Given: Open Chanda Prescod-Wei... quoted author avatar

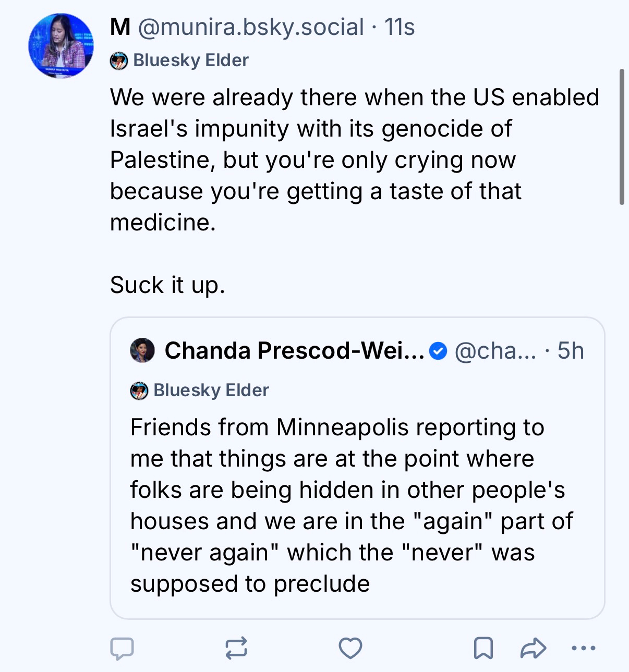Looking at the screenshot, I should 142,350.
